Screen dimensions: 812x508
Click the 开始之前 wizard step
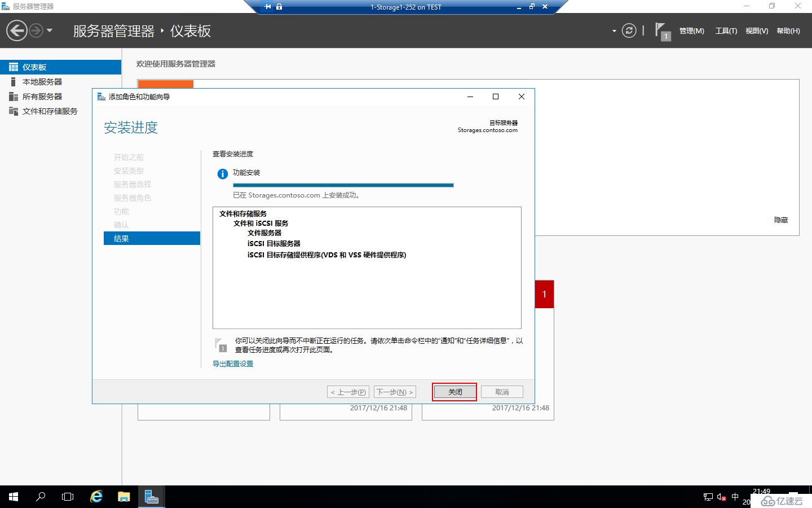(x=129, y=157)
